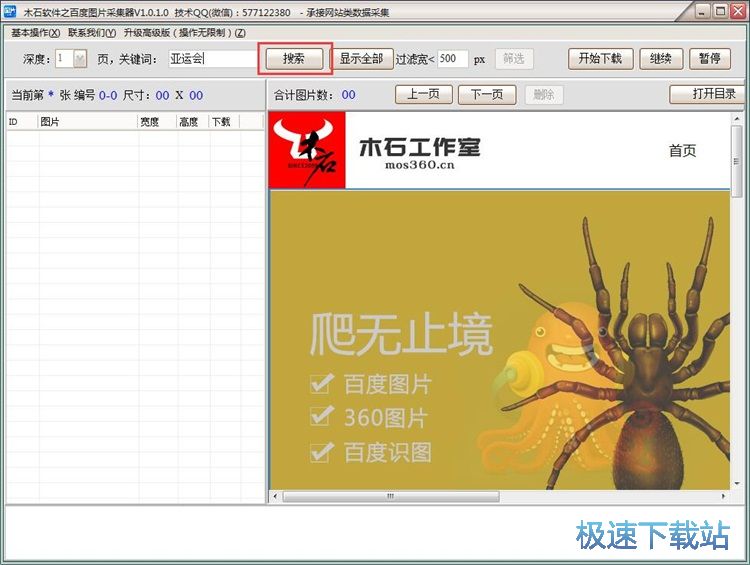Pause downloading with 暂停 button

click(710, 59)
